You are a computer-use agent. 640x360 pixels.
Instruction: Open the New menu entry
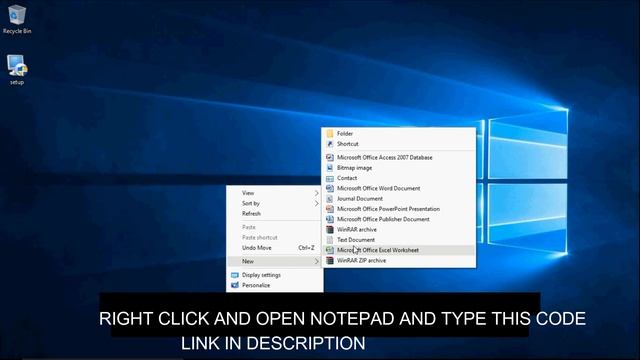click(274, 261)
